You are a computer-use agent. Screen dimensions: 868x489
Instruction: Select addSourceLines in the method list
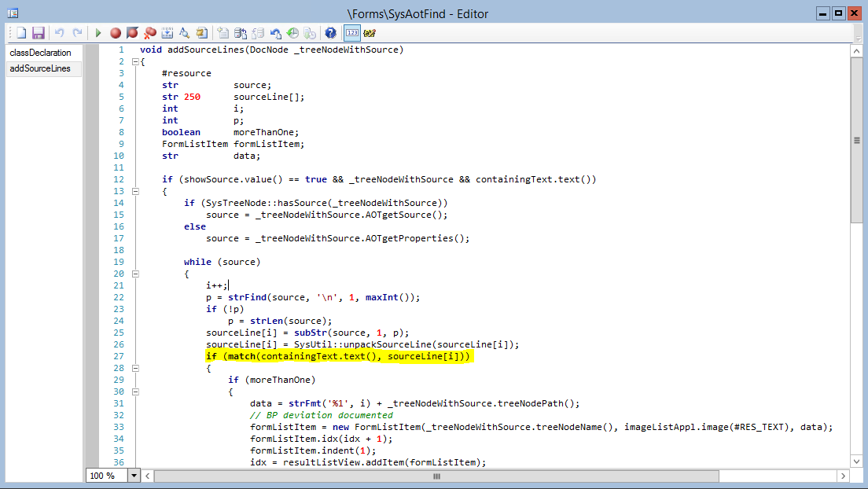tap(44, 68)
